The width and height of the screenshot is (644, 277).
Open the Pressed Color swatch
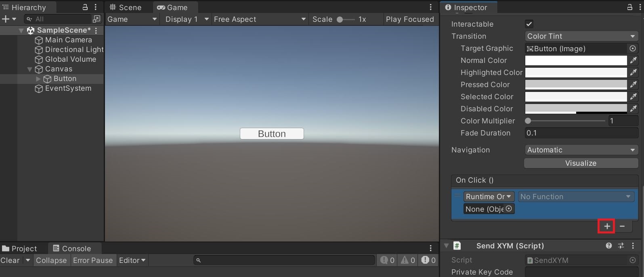tap(576, 85)
